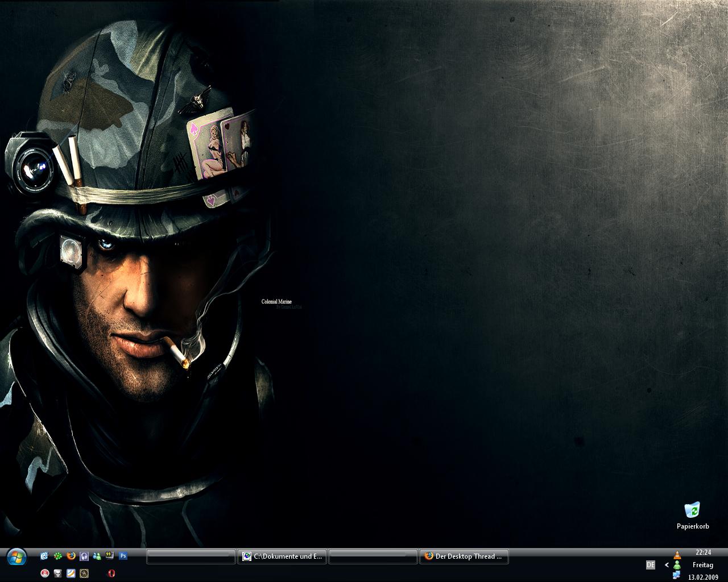Click the 22:24 taskbar clock
The height and width of the screenshot is (582, 728).
[x=703, y=552]
